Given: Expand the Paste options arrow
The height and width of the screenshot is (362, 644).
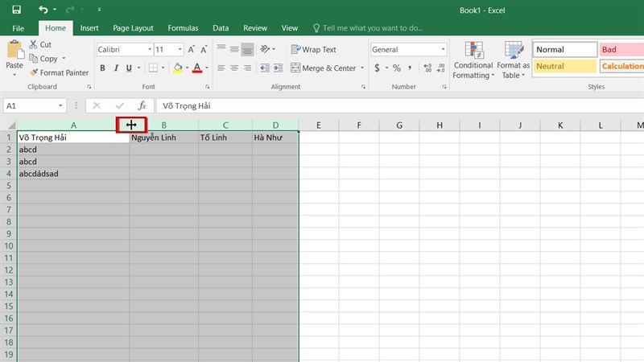Looking at the screenshot, I should click(x=14, y=75).
